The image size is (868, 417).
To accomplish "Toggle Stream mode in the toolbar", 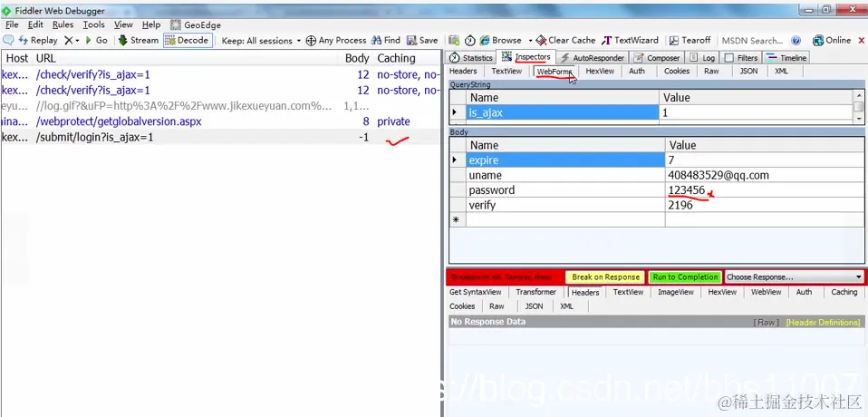I will [139, 41].
